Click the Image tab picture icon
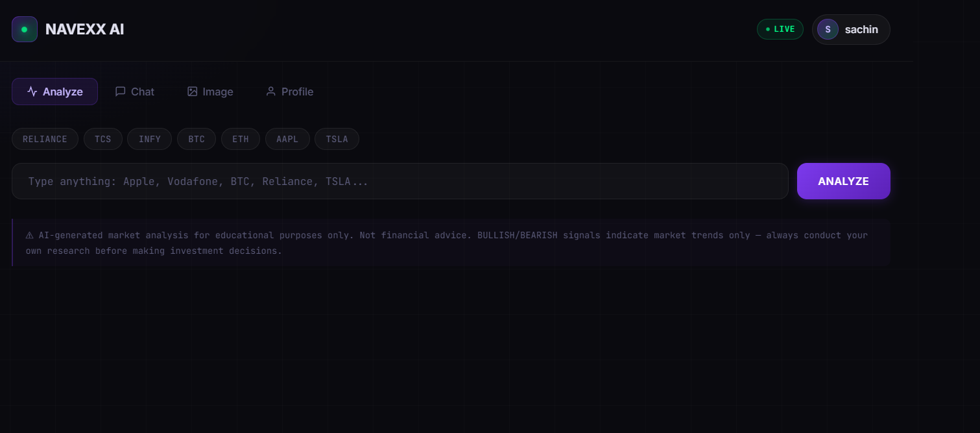This screenshot has width=980, height=433. tap(192, 92)
